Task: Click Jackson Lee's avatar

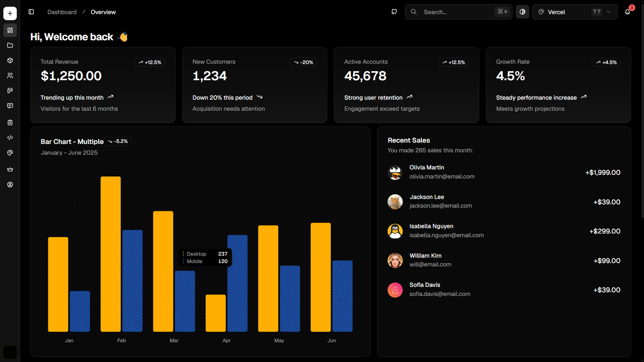Action: pos(395,202)
